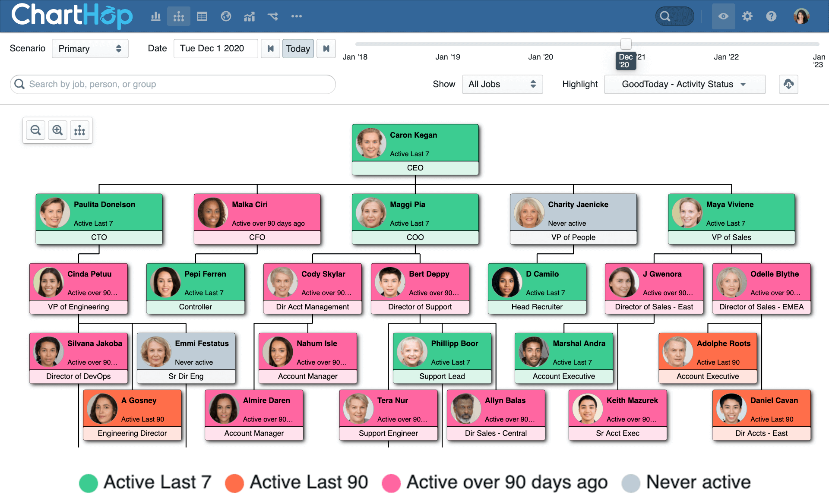Open the three-dots more menu

pos(296,16)
